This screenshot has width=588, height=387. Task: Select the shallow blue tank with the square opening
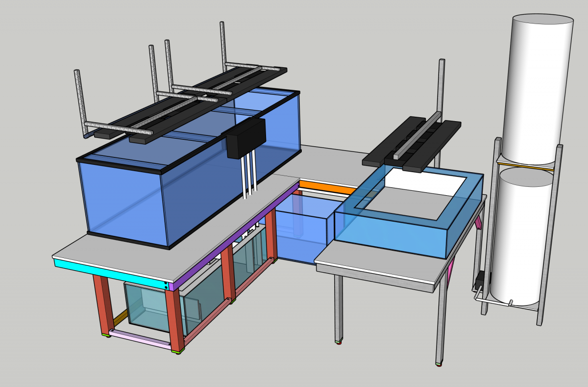(409, 212)
